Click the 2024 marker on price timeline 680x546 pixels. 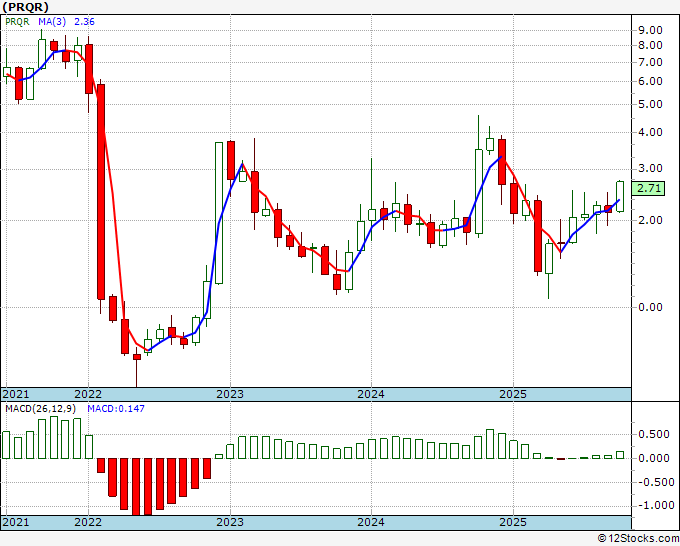pyautogui.click(x=371, y=394)
